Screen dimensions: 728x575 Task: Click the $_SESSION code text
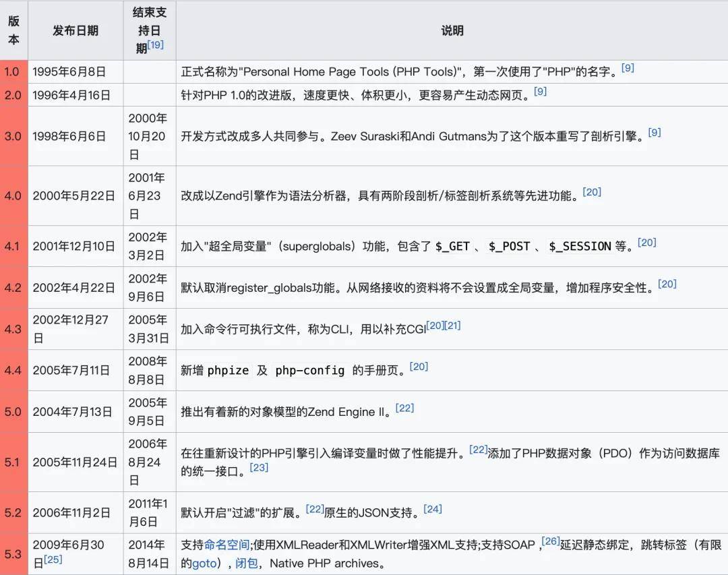click(580, 246)
